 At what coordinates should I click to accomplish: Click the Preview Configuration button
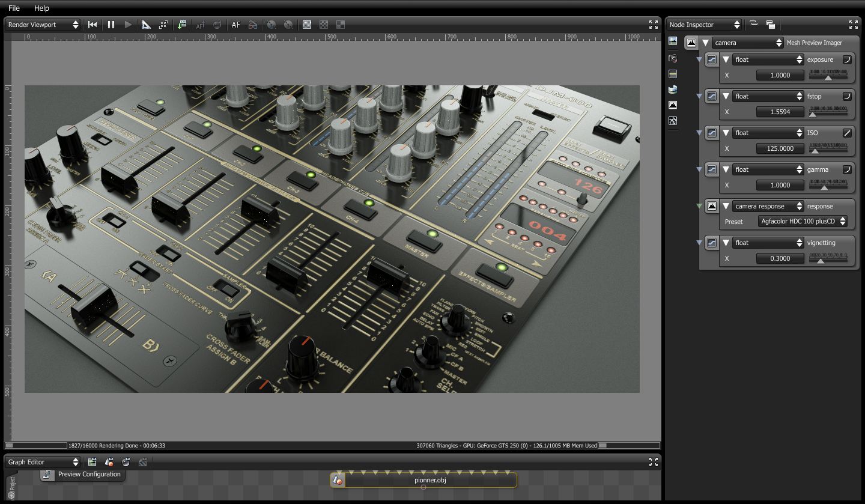click(82, 475)
